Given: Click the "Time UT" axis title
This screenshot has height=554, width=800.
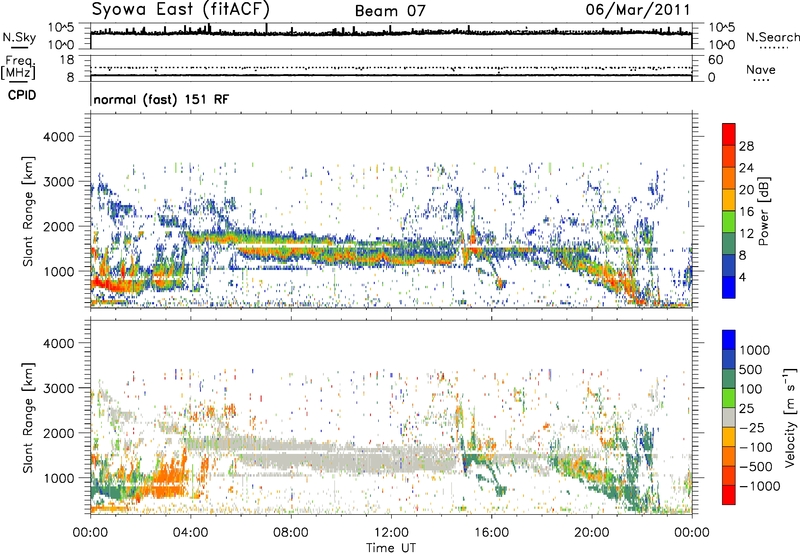Looking at the screenshot, I should pyautogui.click(x=391, y=548).
